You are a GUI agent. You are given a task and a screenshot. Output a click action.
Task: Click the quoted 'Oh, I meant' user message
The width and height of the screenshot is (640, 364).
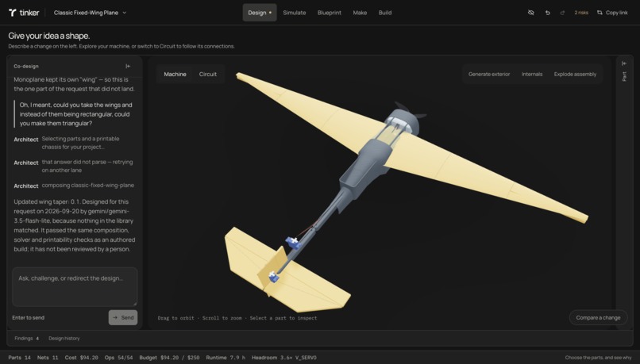click(76, 114)
